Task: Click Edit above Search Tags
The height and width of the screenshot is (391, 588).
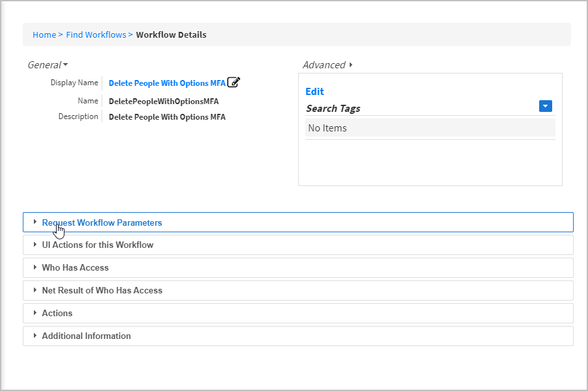Action: point(314,91)
